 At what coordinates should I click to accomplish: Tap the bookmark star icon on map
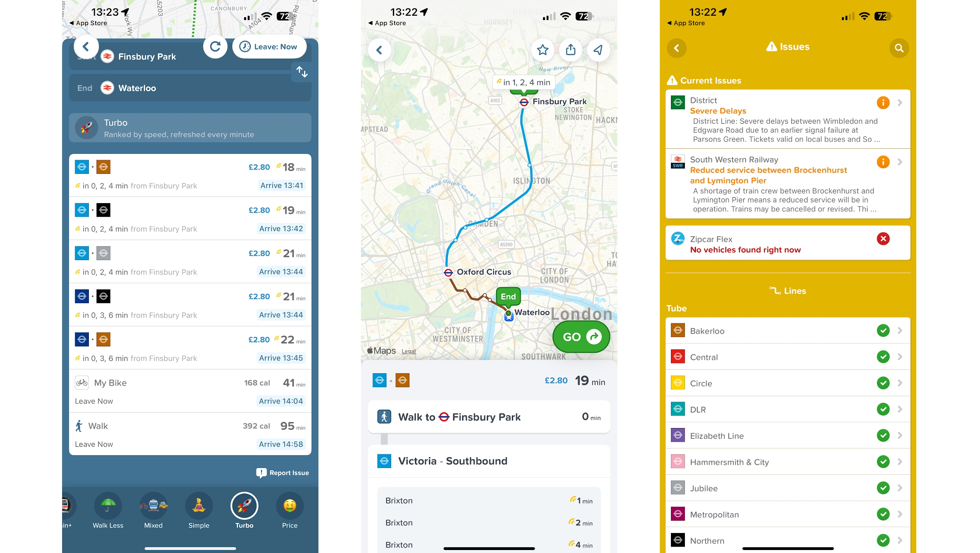542,48
